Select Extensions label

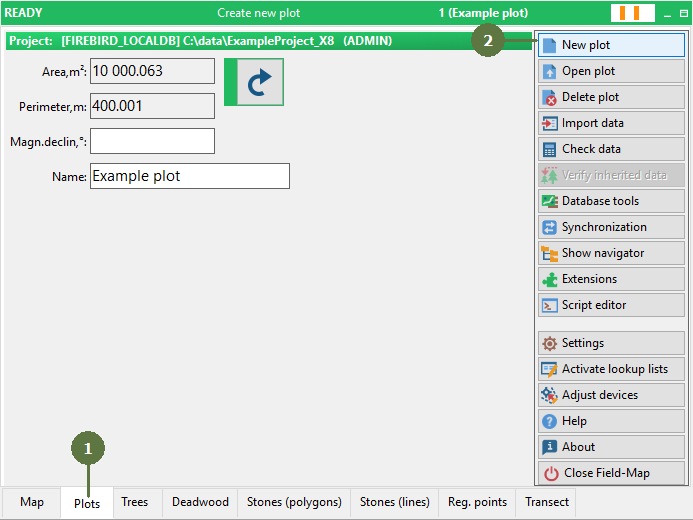[589, 279]
